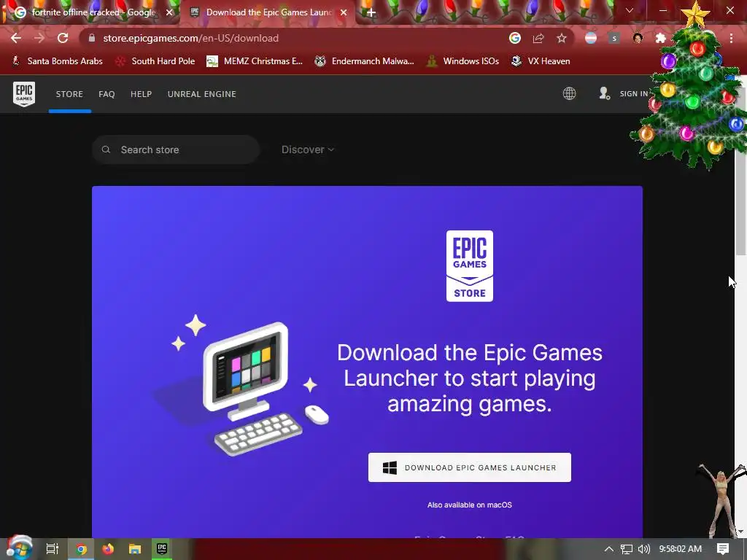Click SIGN IN in the navbar
This screenshot has height=560, width=747.
(x=634, y=94)
